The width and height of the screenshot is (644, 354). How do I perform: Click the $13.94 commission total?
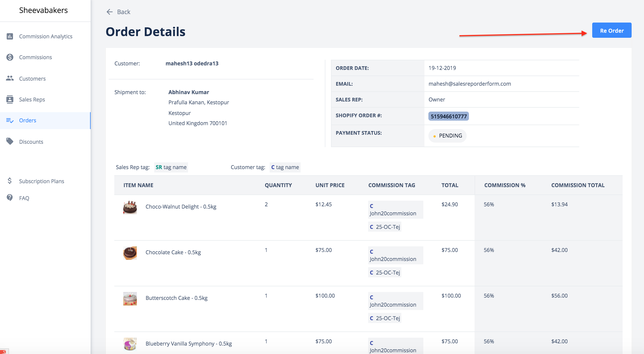click(x=560, y=204)
